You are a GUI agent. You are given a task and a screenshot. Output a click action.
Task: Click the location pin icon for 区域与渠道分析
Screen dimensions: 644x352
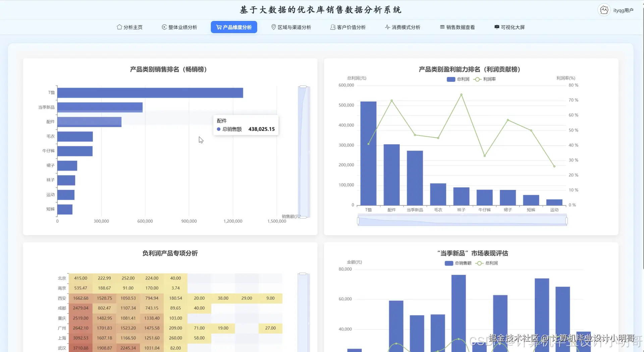coord(273,27)
